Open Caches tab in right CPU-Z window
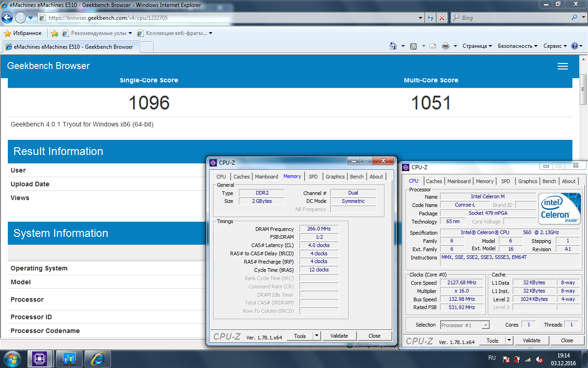588x368 pixels. click(434, 181)
